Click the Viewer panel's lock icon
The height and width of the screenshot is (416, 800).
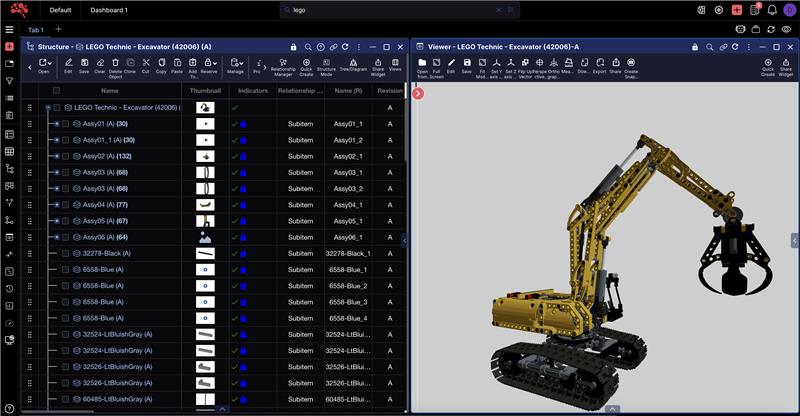695,47
